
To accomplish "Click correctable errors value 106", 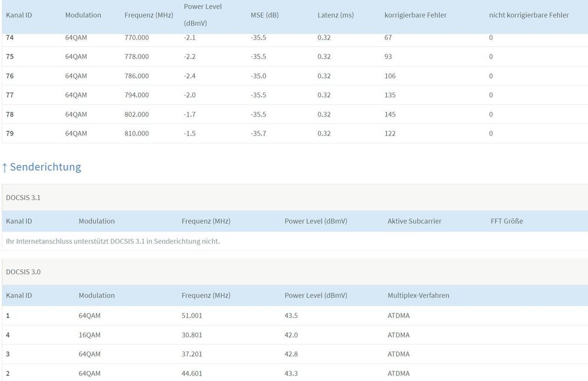I will (x=390, y=76).
